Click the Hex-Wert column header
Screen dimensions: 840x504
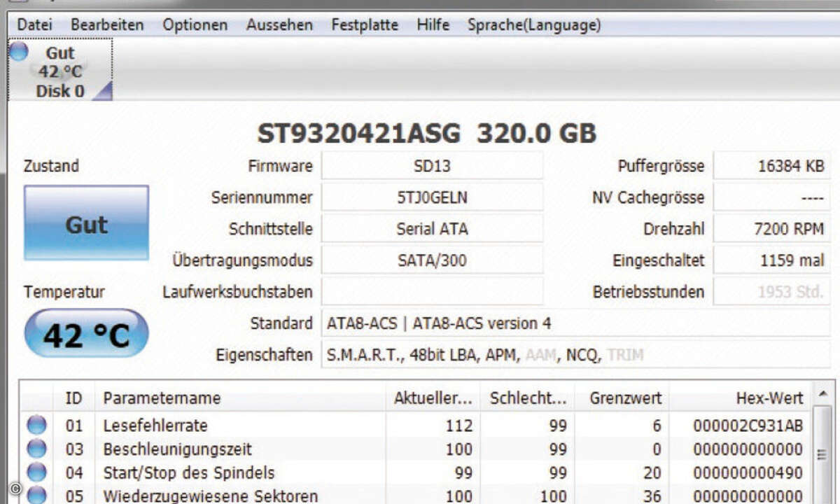pos(741,398)
